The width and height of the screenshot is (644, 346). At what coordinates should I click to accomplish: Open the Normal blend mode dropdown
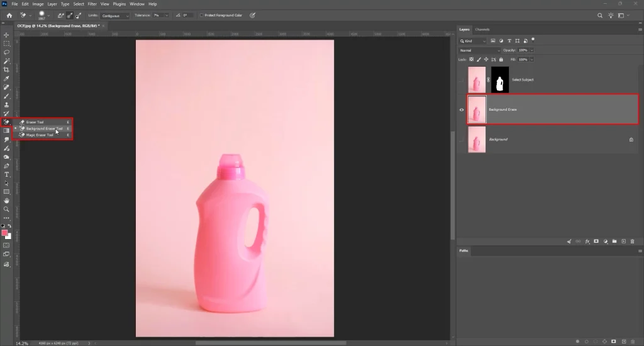point(479,50)
